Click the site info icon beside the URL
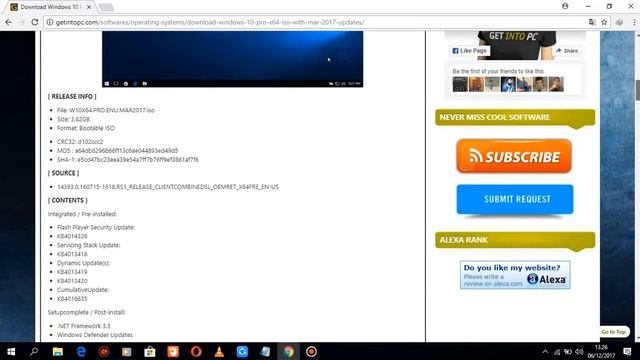 [50, 22]
